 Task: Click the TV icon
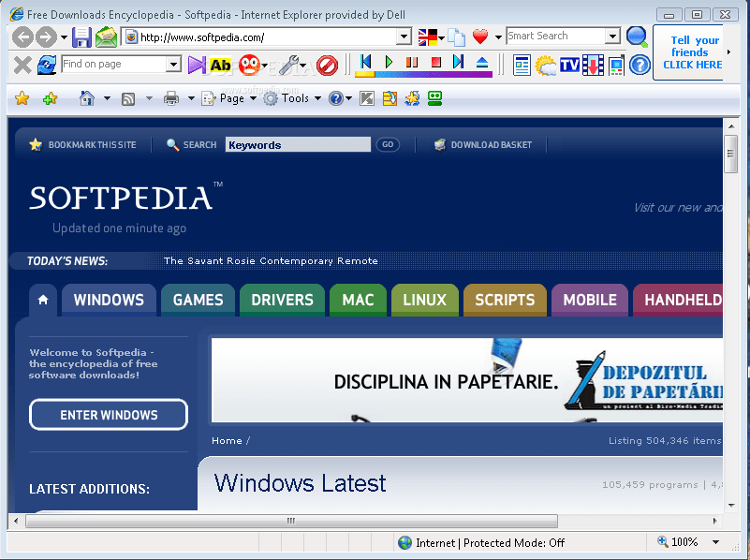click(x=569, y=65)
